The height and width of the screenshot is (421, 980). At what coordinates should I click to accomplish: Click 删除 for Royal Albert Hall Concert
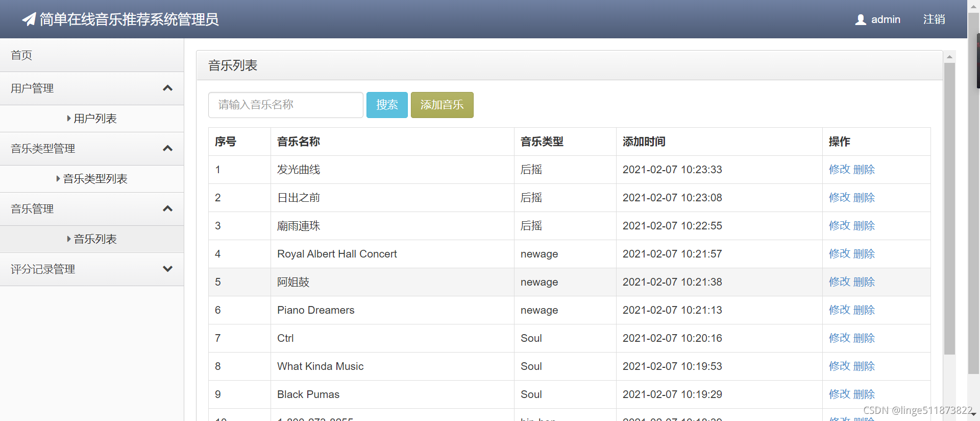coord(864,254)
